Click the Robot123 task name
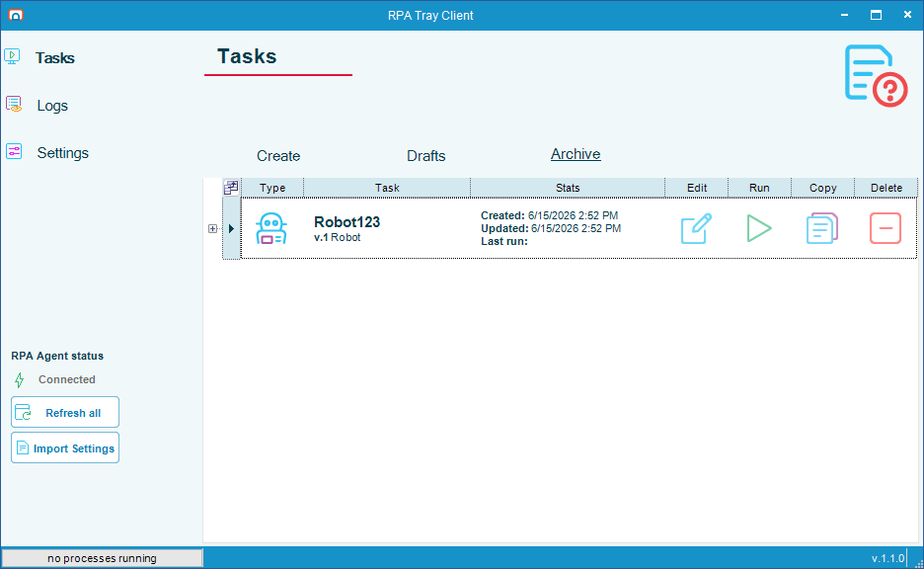This screenshot has height=569, width=924. pos(347,222)
